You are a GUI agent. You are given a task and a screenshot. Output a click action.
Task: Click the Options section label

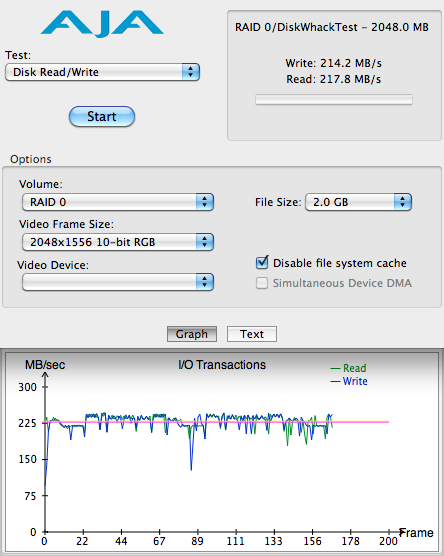[31, 159]
